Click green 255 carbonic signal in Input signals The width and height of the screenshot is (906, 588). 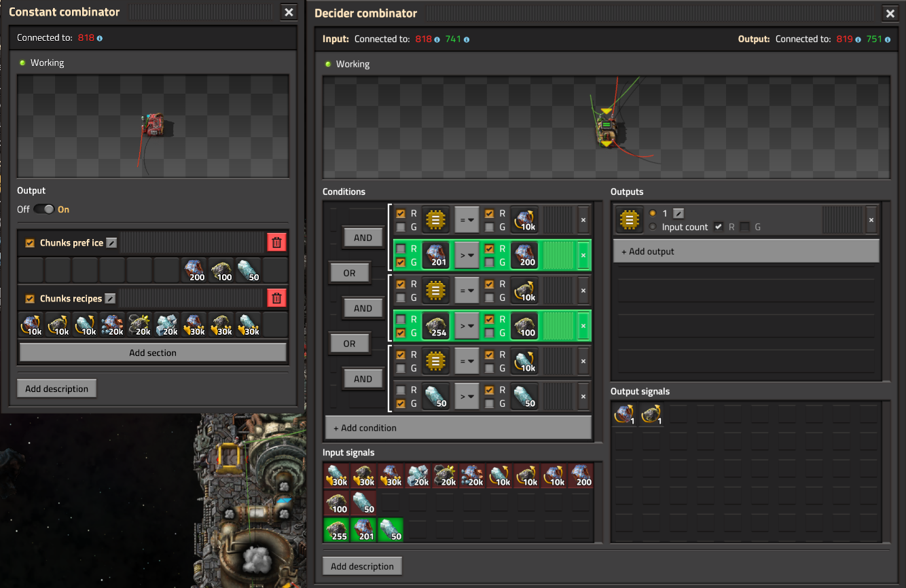pyautogui.click(x=337, y=530)
